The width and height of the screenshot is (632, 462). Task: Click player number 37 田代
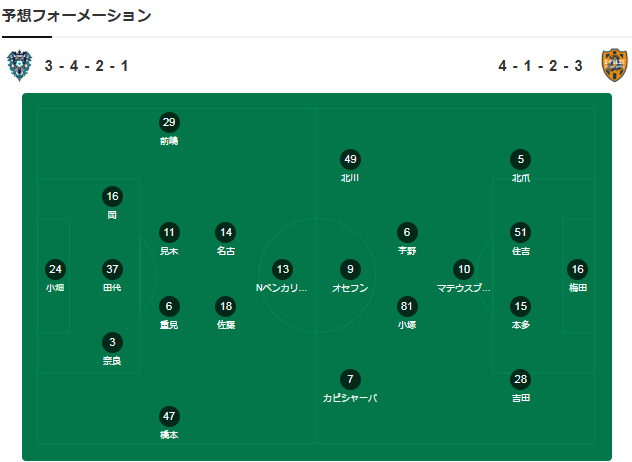click(x=113, y=269)
